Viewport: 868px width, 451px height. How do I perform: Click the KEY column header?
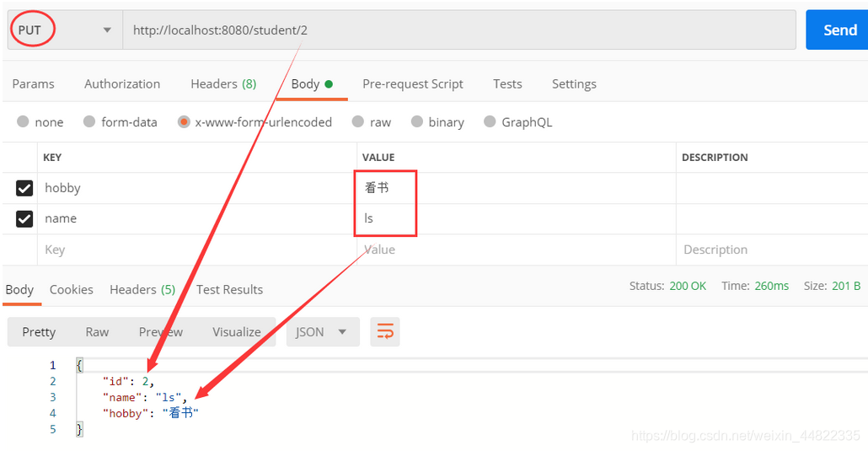click(52, 158)
